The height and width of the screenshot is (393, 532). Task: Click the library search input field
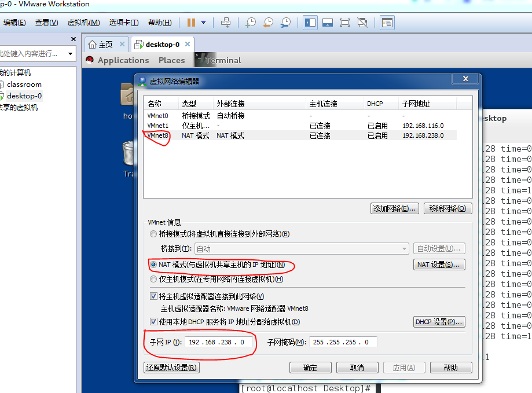pos(32,54)
